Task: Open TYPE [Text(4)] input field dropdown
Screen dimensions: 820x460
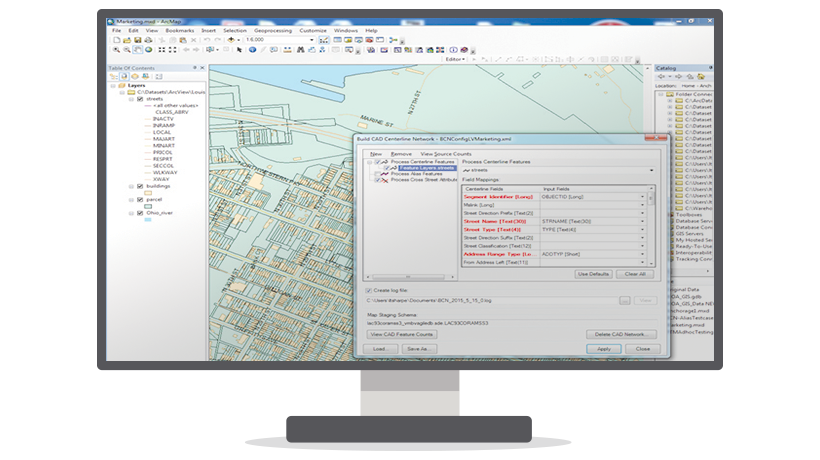Action: (643, 229)
